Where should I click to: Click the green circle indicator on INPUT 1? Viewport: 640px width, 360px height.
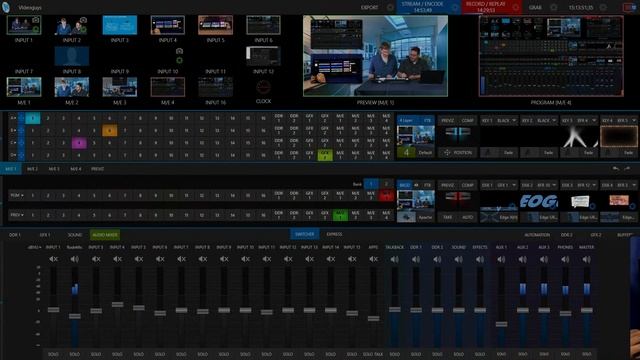tap(36, 29)
